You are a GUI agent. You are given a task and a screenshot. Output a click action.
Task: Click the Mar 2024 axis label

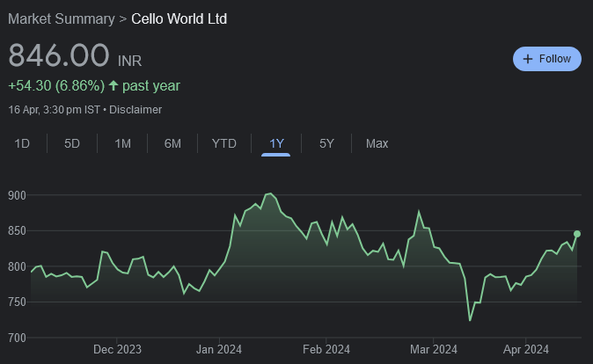point(434,349)
